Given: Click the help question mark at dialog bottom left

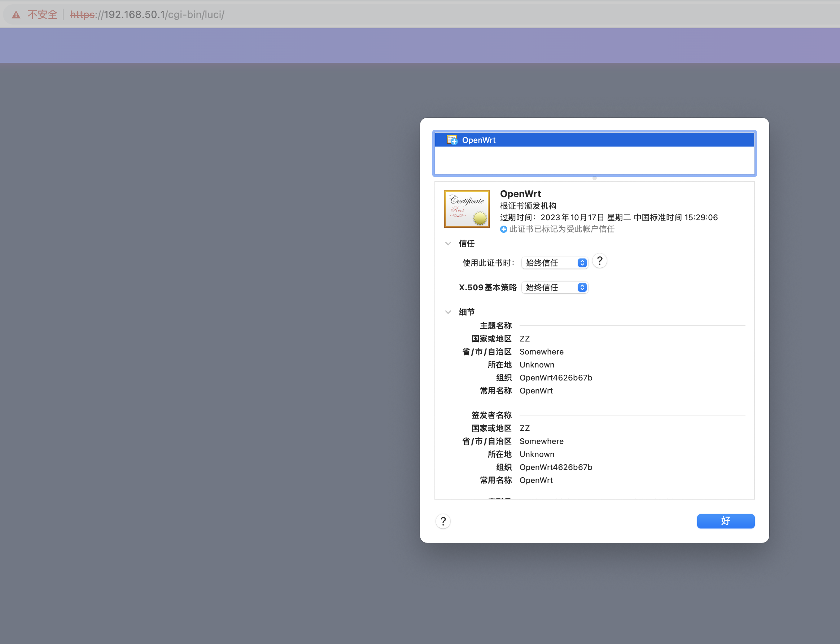Looking at the screenshot, I should click(443, 521).
